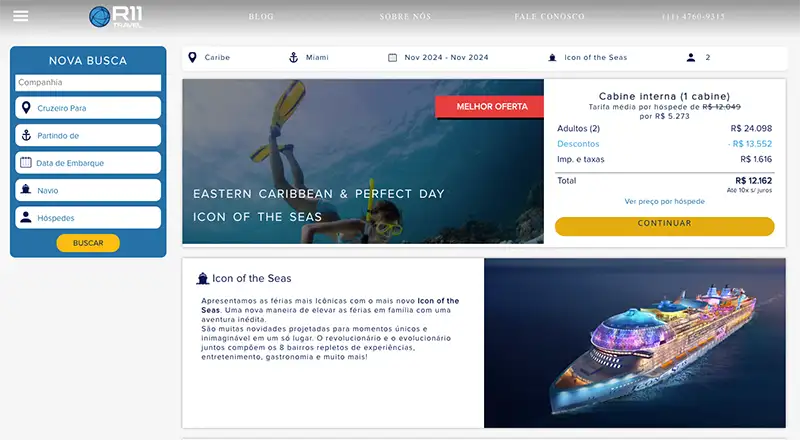The height and width of the screenshot is (440, 800).
Task: Click the ship icon beside Icon of the Seas heading
Action: [202, 278]
